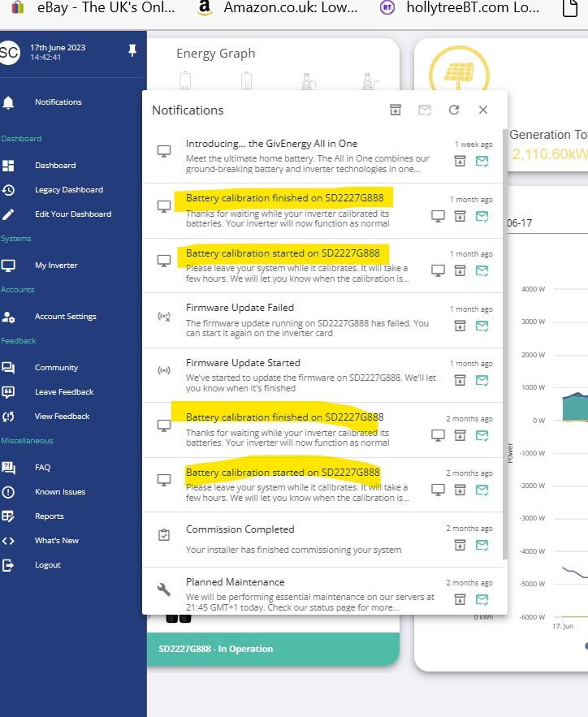
Task: Mark 2 months ago calibration started as read
Action: pos(482,490)
